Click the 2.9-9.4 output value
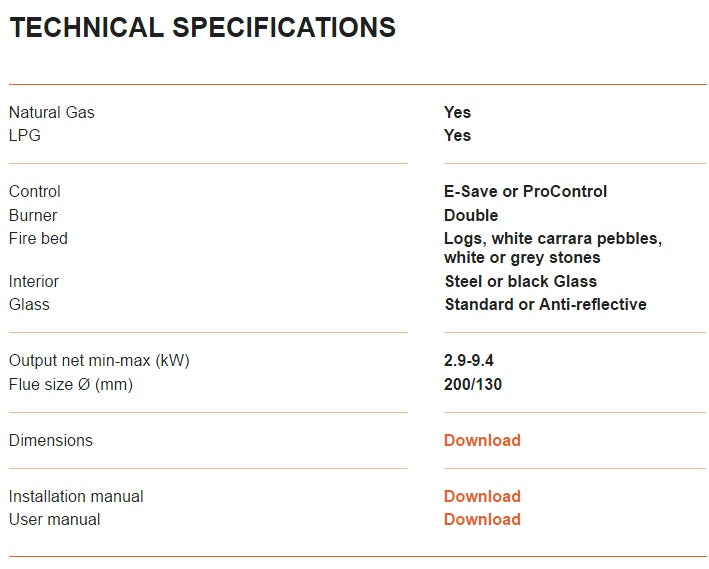 (x=468, y=360)
